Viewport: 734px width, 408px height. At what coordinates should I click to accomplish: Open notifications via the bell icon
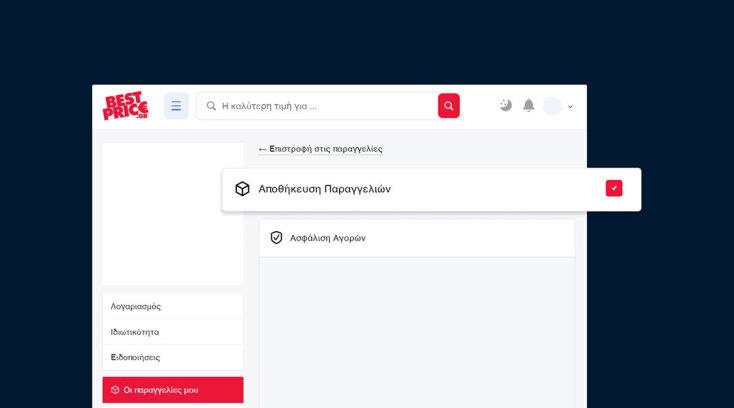(x=529, y=105)
